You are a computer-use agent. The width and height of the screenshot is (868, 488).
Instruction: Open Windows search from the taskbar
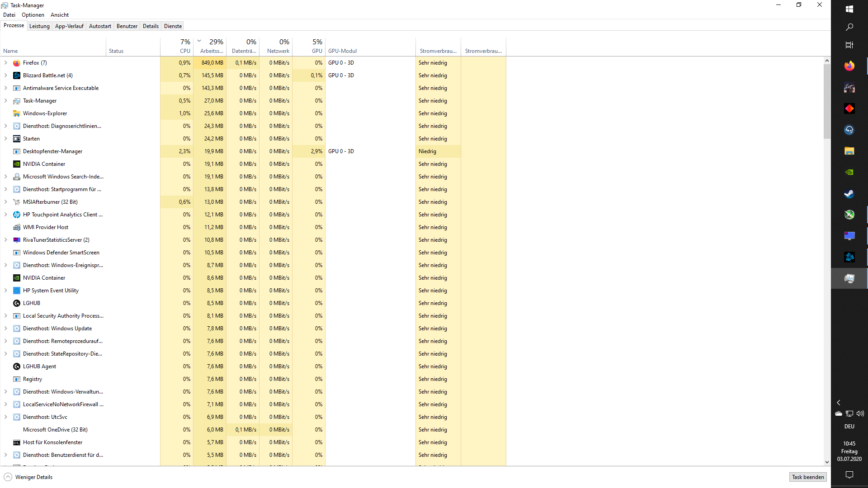[849, 27]
